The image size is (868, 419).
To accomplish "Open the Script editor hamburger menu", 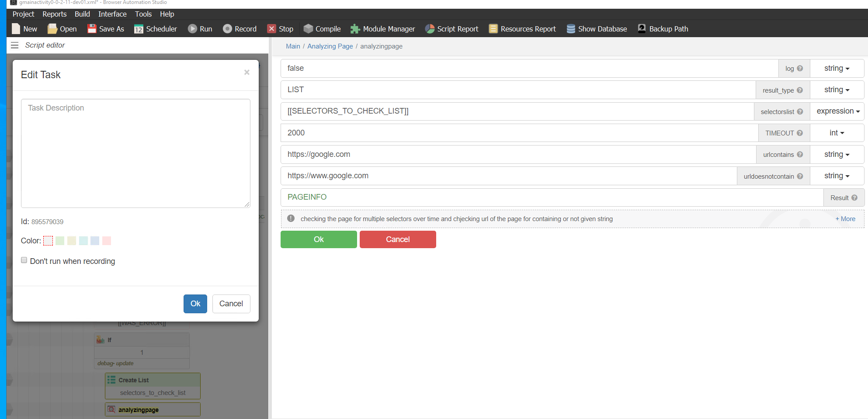I will [x=14, y=45].
